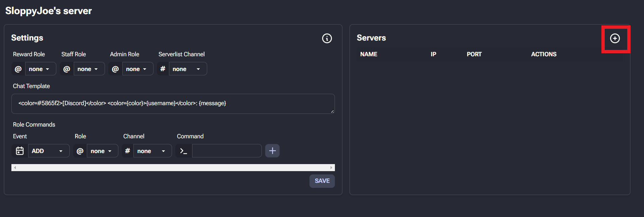Click the plus button to add role command

(272, 151)
